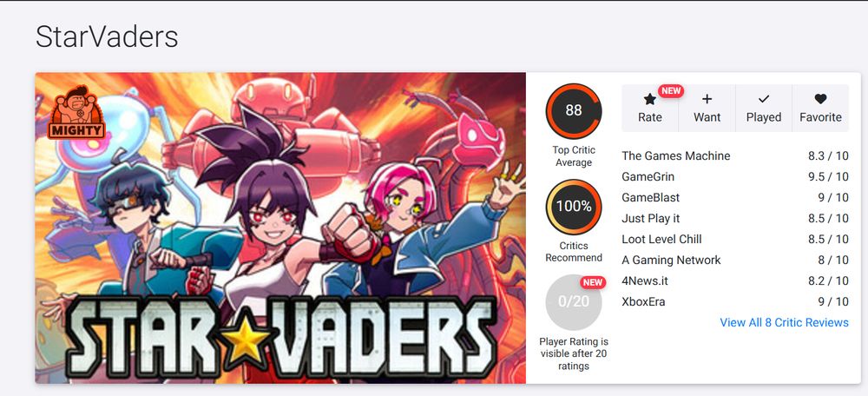Open the XboxEra review entry

(x=735, y=302)
